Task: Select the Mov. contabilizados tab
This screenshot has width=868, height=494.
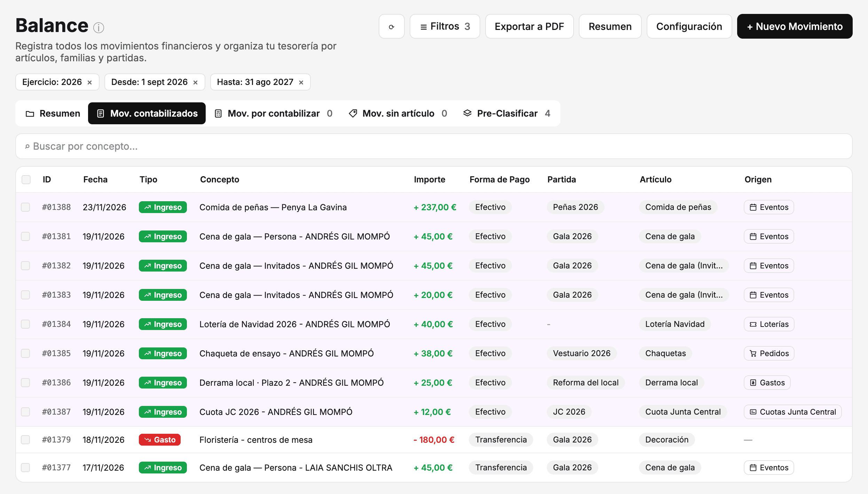Action: coord(147,113)
